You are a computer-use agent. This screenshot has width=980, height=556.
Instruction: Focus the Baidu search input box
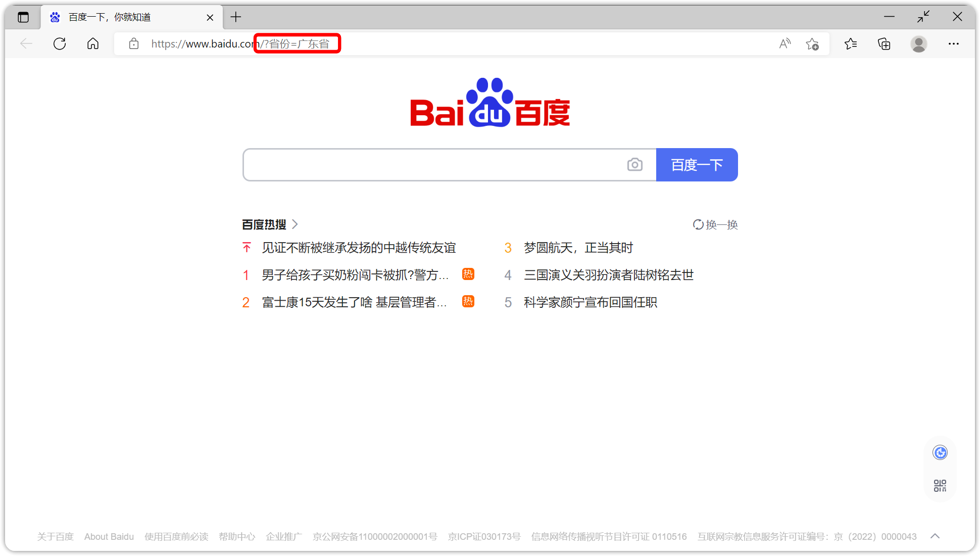click(x=434, y=165)
